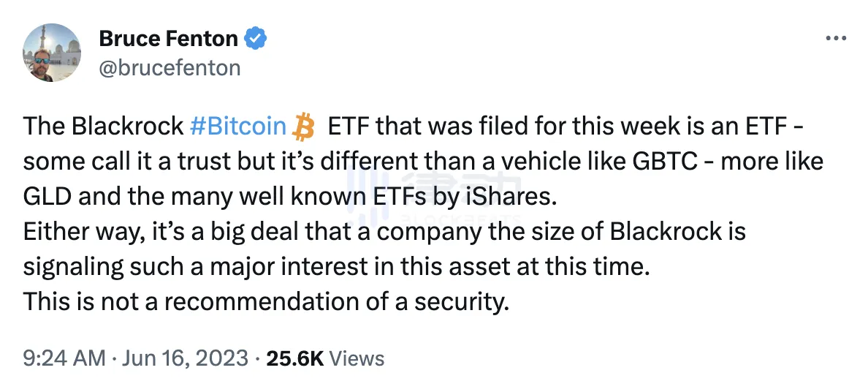
Task: Open the three-dot more options menu
Action: tap(835, 39)
